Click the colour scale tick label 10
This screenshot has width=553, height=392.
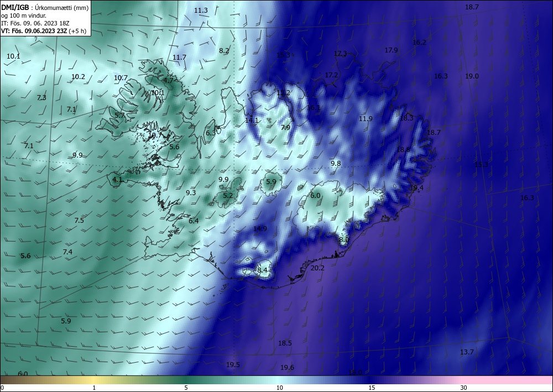pyautogui.click(x=280, y=388)
